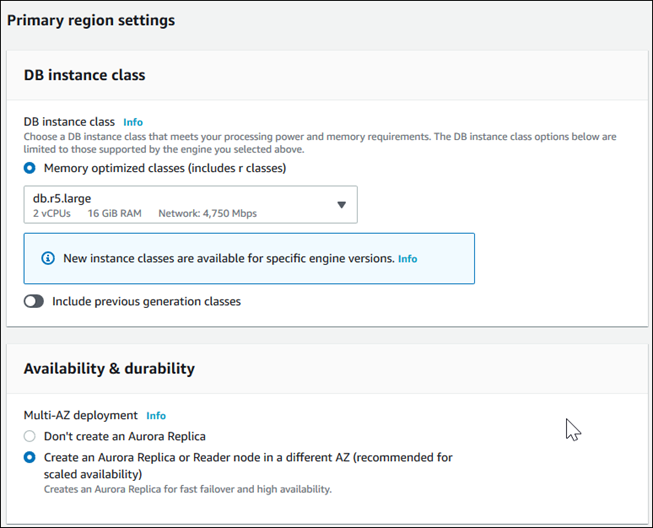Click the Primary region settings heading
Viewport: 653px width, 528px height.
point(91,20)
